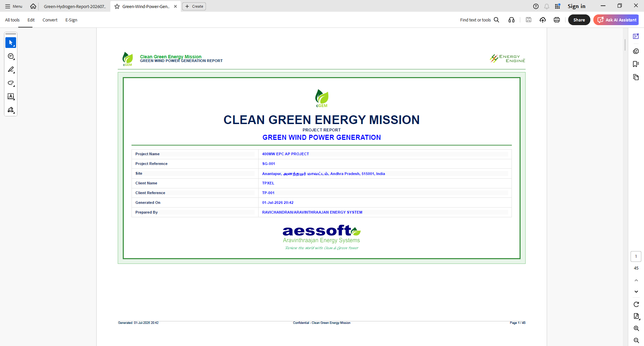
Task: Open the Edit menu
Action: (31, 20)
